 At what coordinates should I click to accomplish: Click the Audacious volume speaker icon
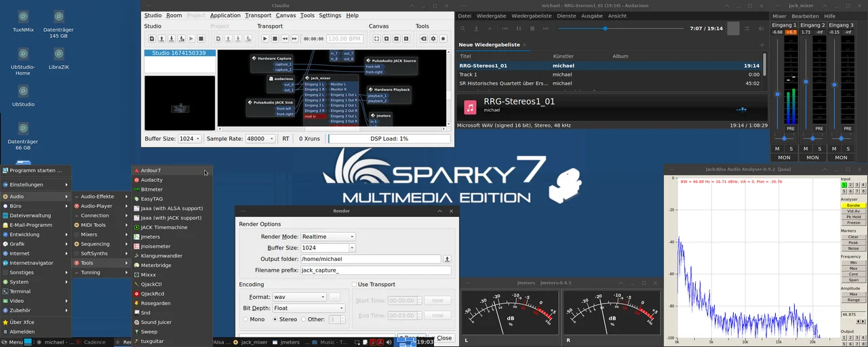pyautogui.click(x=760, y=28)
